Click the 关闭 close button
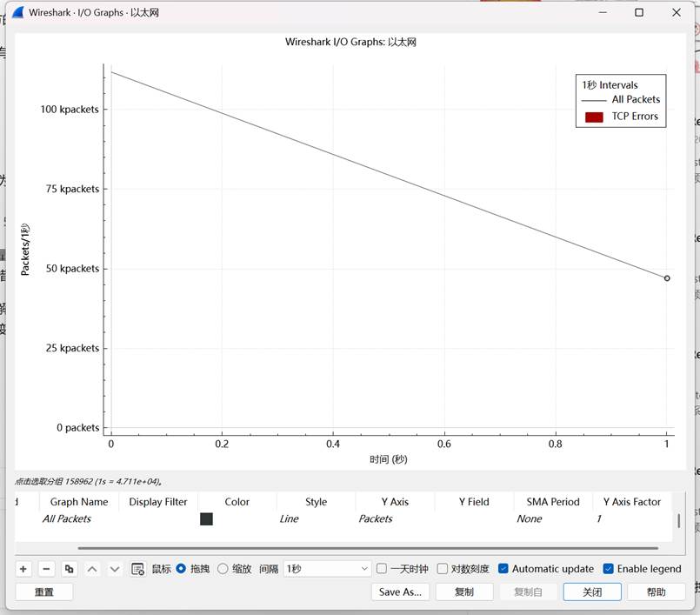Image resolution: width=700 pixels, height=615 pixels. click(x=592, y=592)
